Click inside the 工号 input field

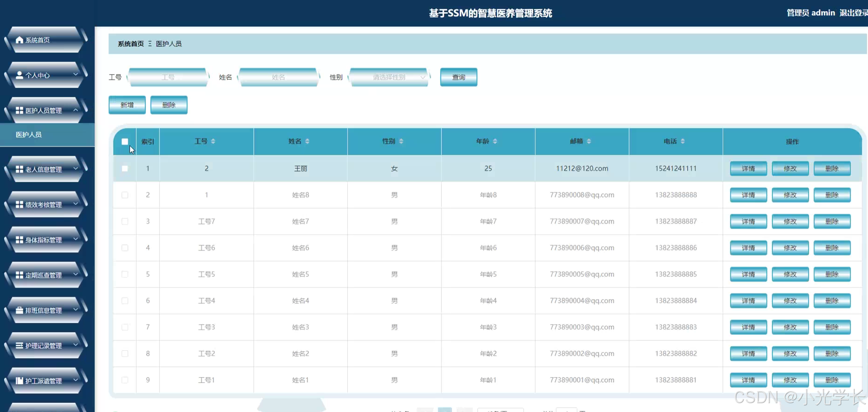coord(168,77)
